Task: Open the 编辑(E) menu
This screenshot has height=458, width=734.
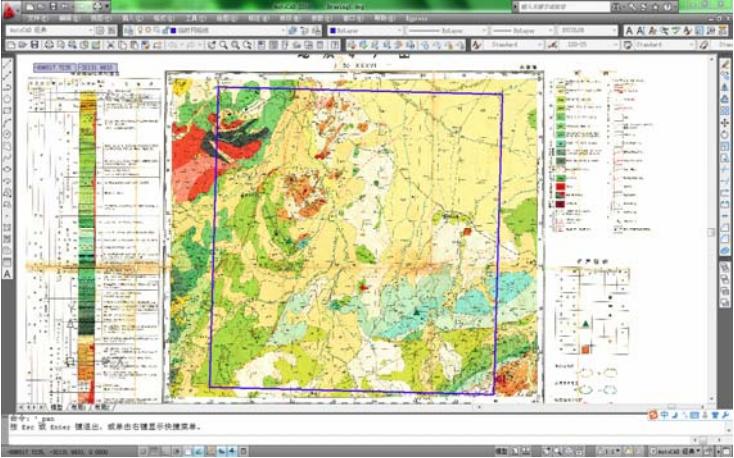Action: [x=68, y=18]
